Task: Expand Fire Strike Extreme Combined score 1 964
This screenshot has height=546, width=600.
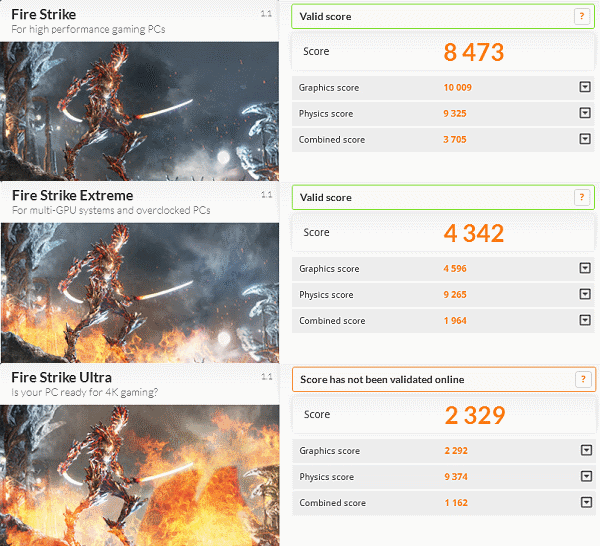Action: click(x=585, y=320)
